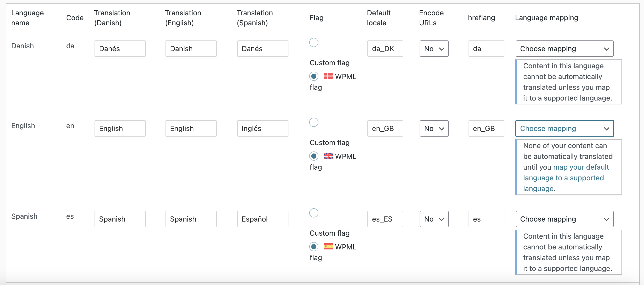Image resolution: width=644 pixels, height=285 pixels.
Task: Open Encode URLs dropdown for Danish
Action: pyautogui.click(x=434, y=49)
